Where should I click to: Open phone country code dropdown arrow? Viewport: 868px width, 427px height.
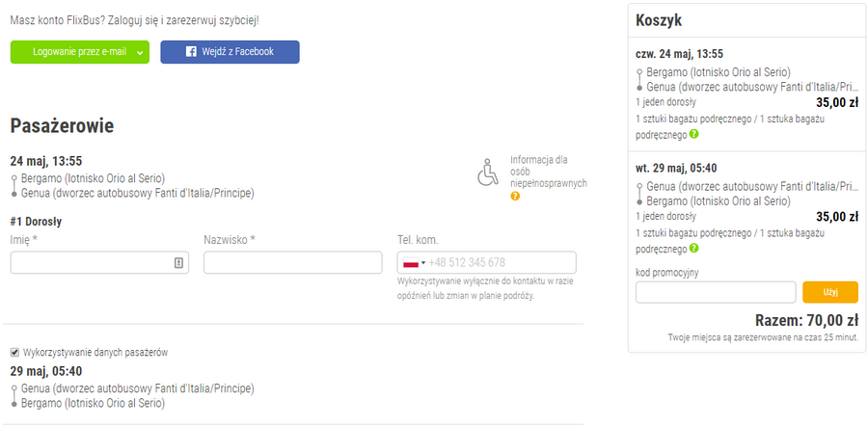423,262
